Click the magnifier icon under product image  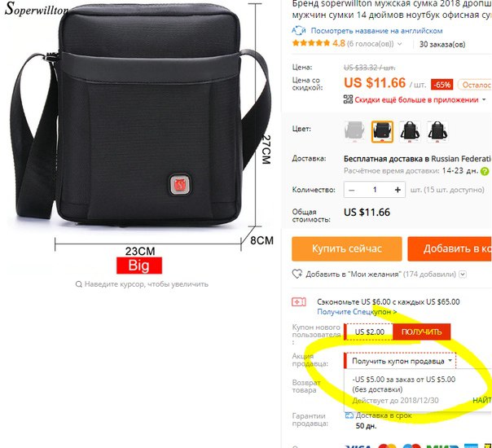(x=79, y=284)
